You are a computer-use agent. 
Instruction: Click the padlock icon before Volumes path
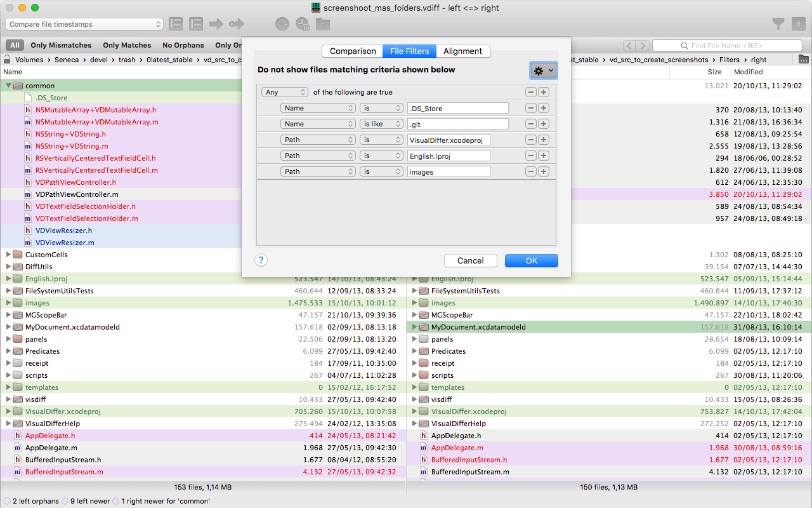pyautogui.click(x=6, y=60)
